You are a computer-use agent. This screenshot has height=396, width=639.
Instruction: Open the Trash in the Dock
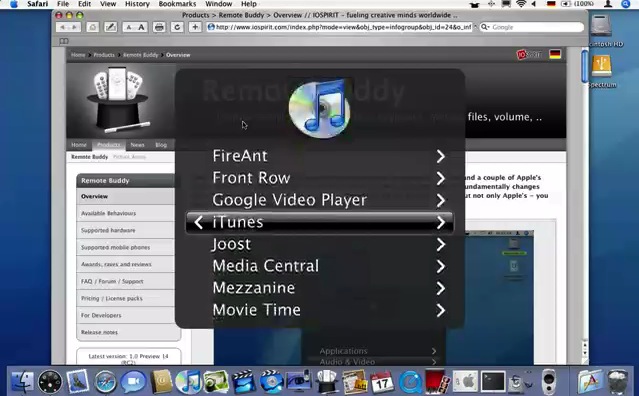[x=618, y=382]
